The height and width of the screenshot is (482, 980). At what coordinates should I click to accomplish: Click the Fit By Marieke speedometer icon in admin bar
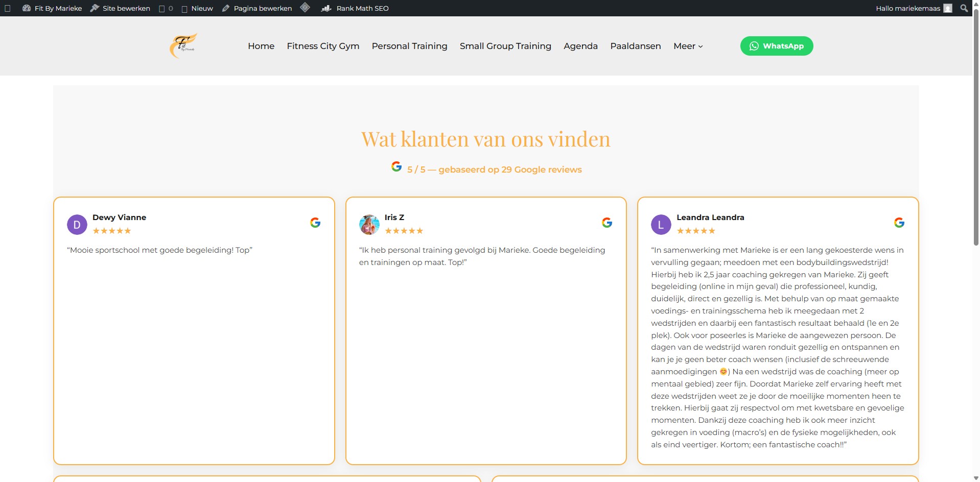pyautogui.click(x=27, y=8)
